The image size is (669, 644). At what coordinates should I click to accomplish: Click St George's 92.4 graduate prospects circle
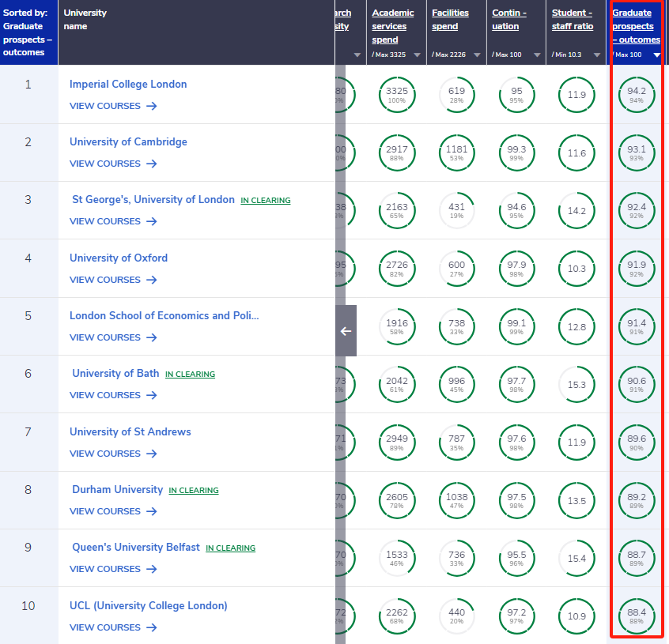pos(636,210)
